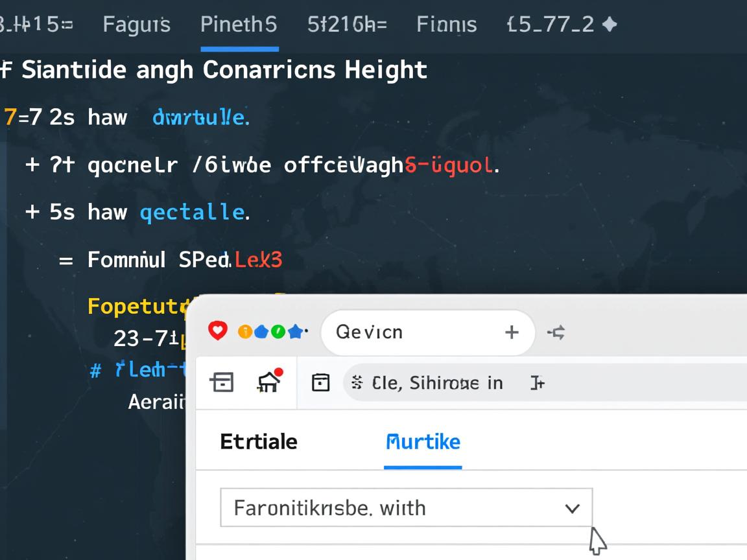
Task: Open the archive box icon
Action: (x=222, y=382)
